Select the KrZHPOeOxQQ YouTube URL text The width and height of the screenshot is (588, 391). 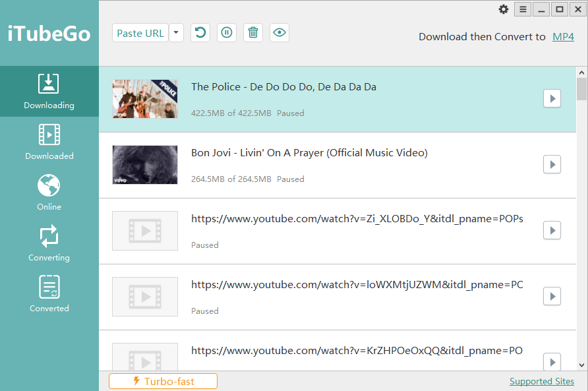[357, 351]
